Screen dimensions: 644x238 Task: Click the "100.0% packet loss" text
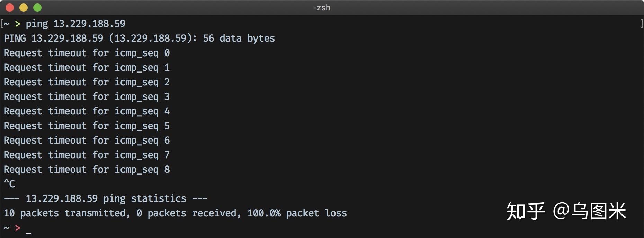(x=297, y=213)
